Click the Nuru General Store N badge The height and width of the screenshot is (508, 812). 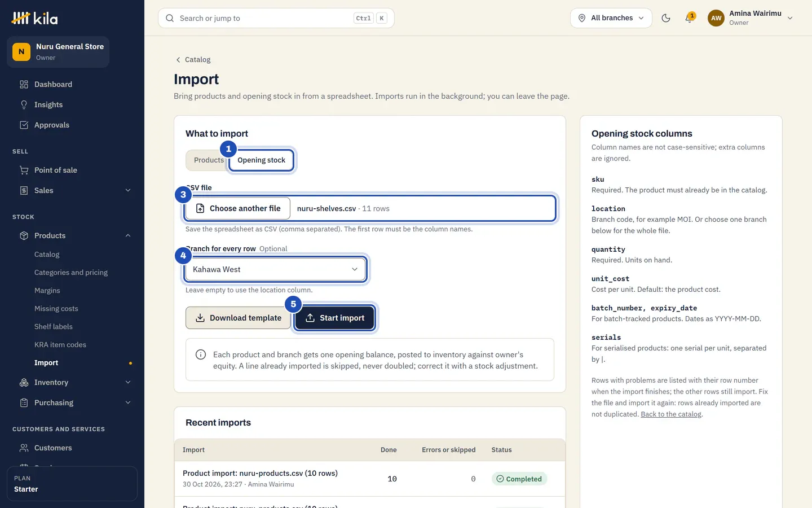(x=21, y=52)
